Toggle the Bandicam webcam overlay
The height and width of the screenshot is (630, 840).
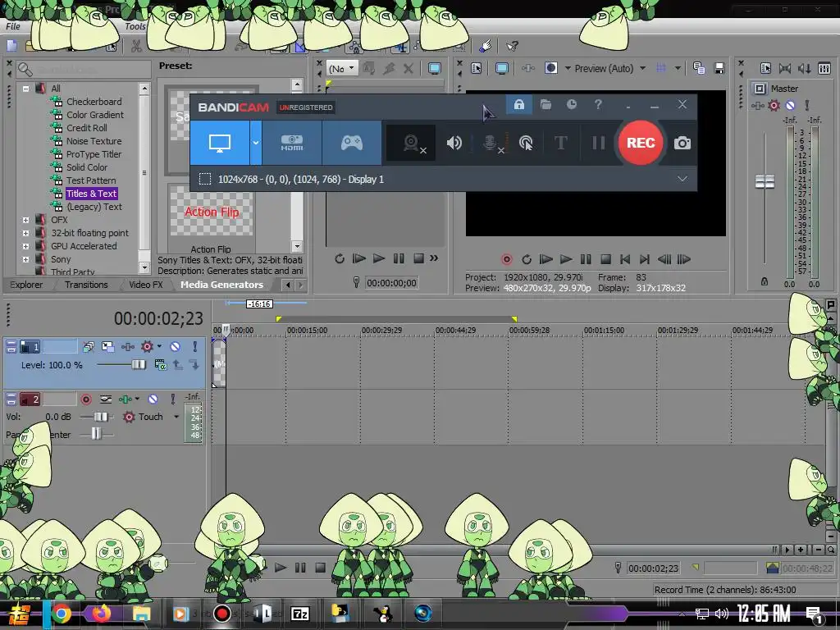pyautogui.click(x=411, y=143)
